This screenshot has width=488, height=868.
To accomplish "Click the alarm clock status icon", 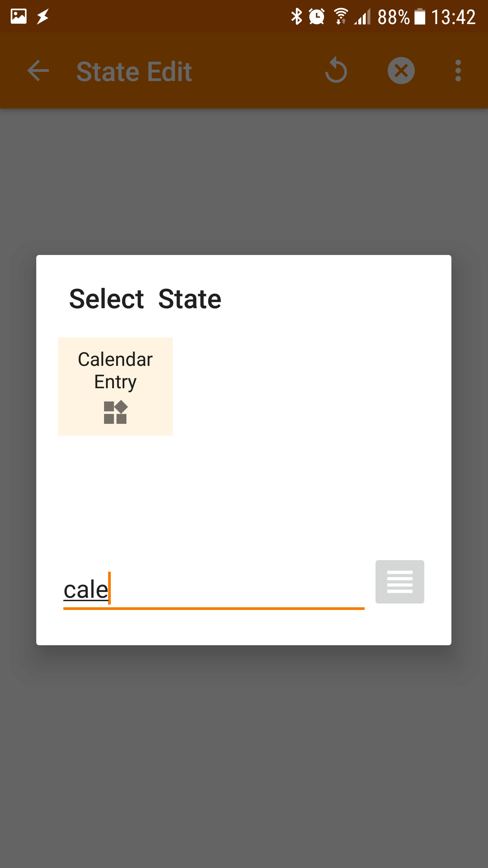I will click(317, 16).
